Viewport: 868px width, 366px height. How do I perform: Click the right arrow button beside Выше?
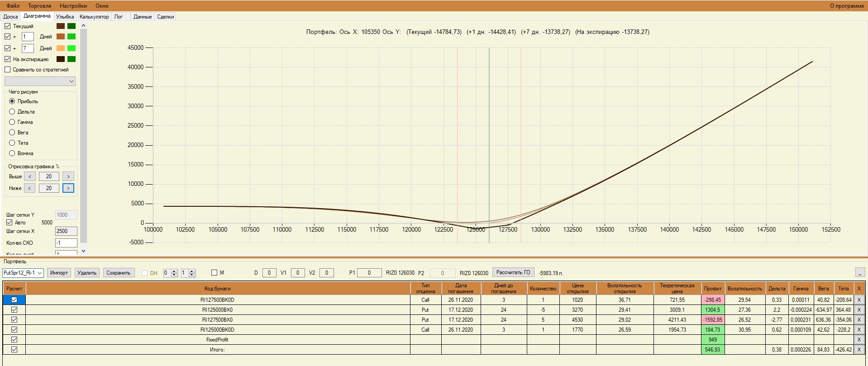point(68,176)
